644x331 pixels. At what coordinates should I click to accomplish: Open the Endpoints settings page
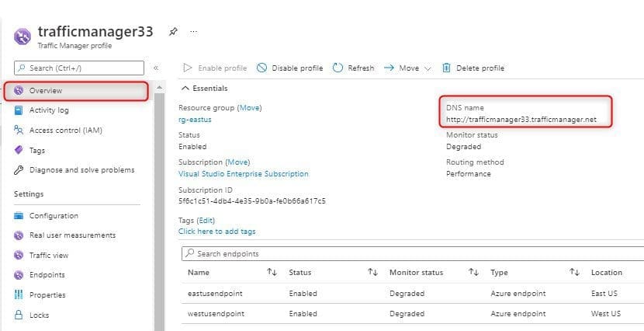(47, 275)
